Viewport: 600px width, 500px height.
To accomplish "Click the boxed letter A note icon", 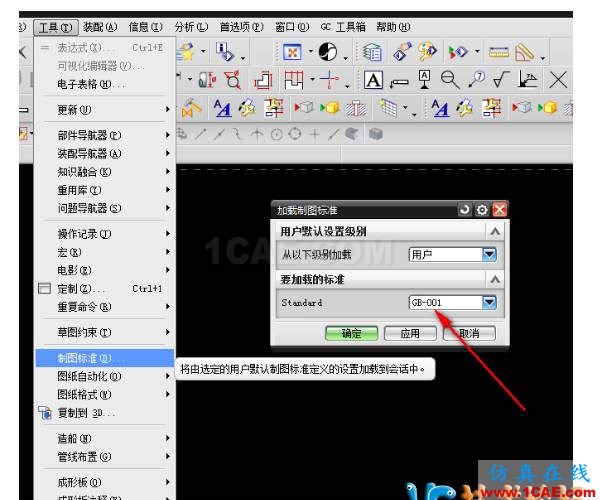I will (x=373, y=80).
